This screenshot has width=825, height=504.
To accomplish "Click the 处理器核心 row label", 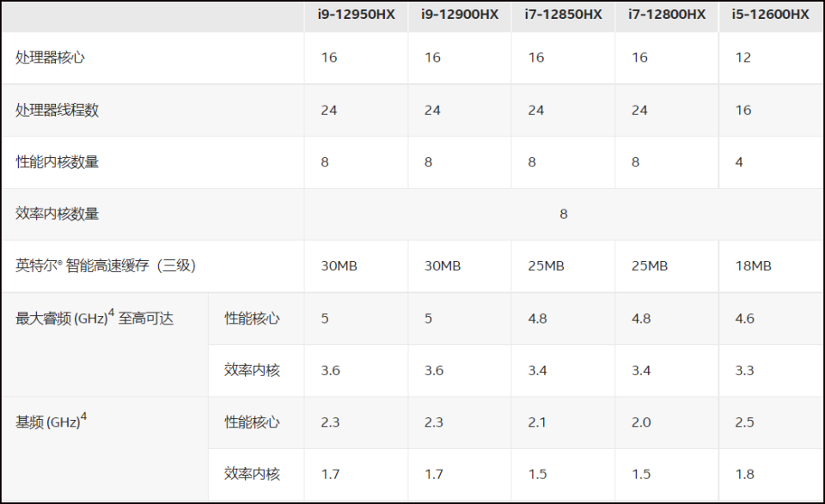I will pos(51,58).
